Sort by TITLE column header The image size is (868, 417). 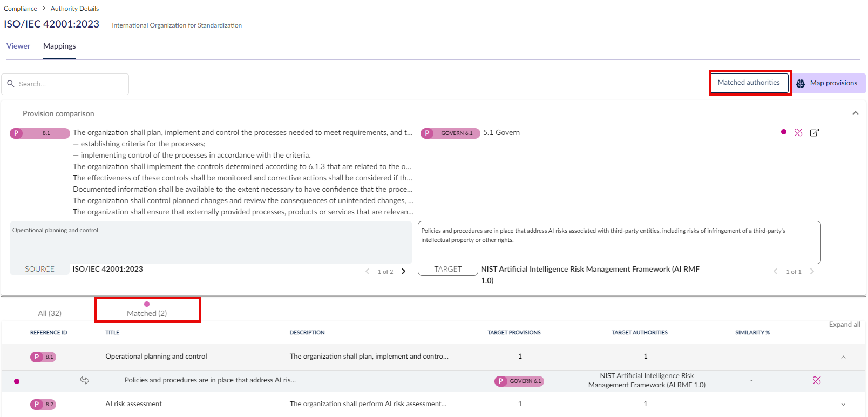pyautogui.click(x=112, y=333)
